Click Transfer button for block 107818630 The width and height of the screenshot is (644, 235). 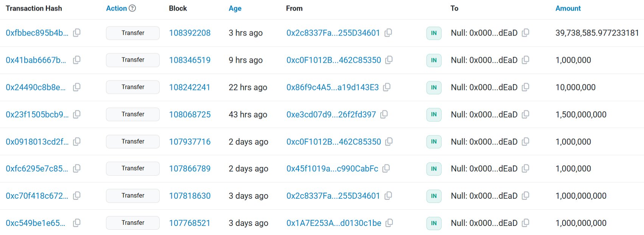(133, 196)
